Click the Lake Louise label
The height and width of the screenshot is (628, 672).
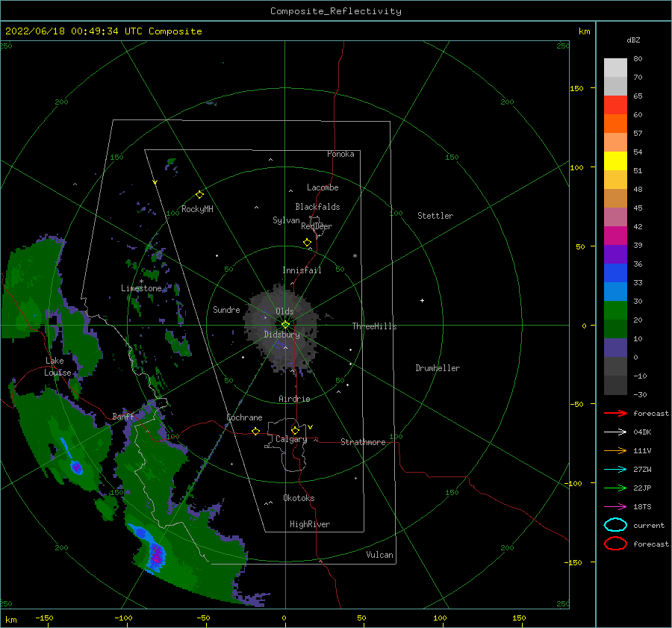coord(57,367)
